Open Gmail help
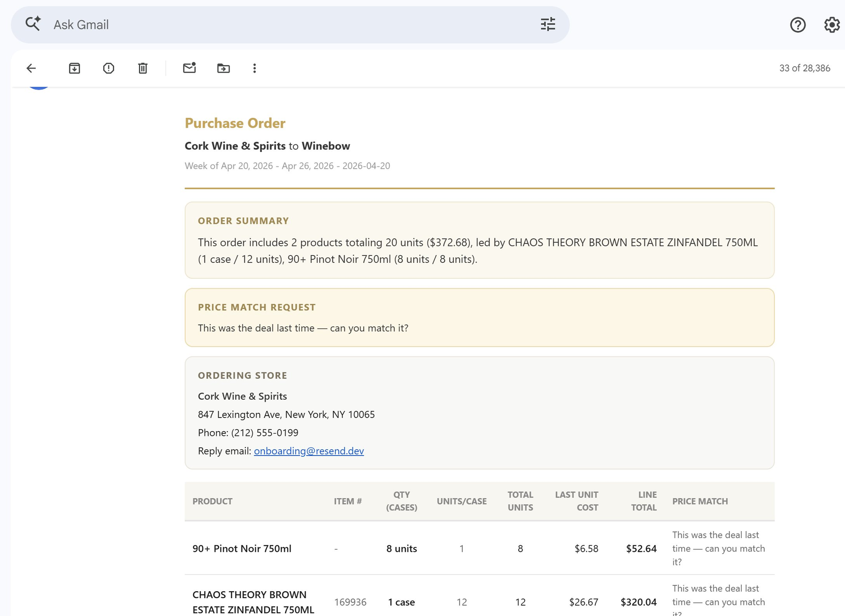The height and width of the screenshot is (616, 845). click(x=797, y=25)
